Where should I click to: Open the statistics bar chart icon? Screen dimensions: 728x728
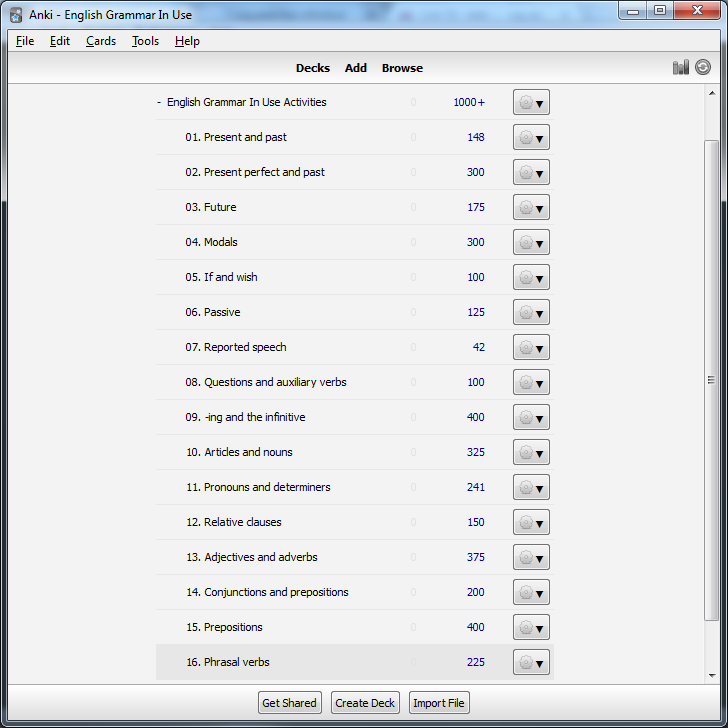click(681, 68)
